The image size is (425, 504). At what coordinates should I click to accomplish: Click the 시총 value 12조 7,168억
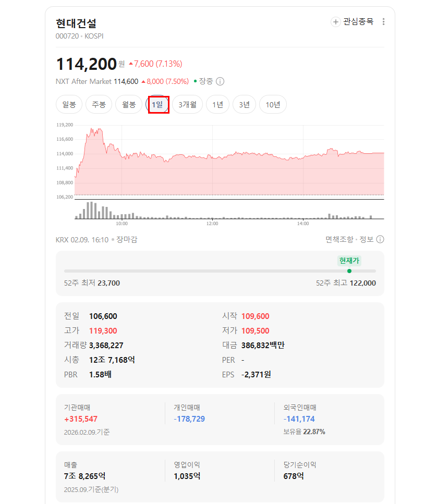coord(112,360)
